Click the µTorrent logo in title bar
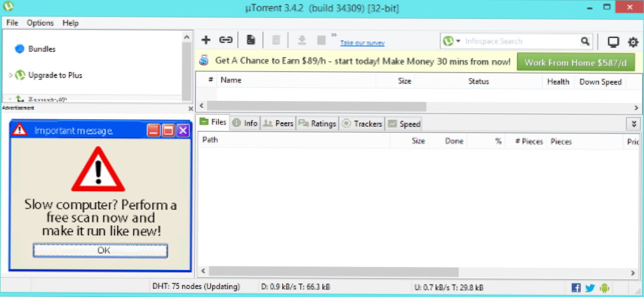644x297 pixels. click(9, 7)
